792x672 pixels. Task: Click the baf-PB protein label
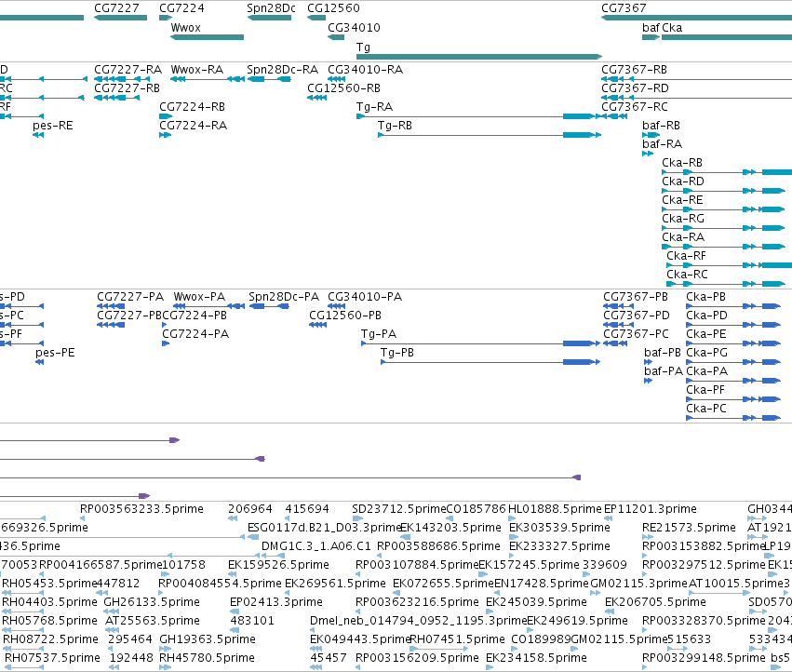(663, 353)
